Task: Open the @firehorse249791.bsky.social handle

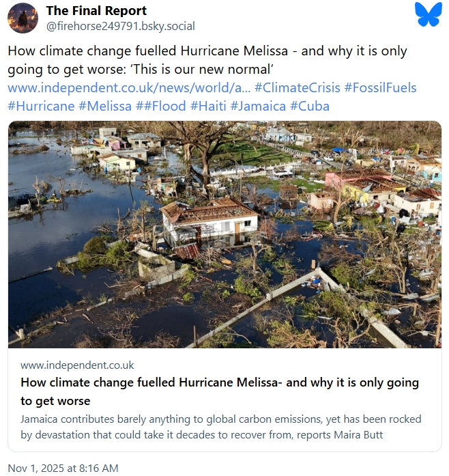Action: coord(120,26)
